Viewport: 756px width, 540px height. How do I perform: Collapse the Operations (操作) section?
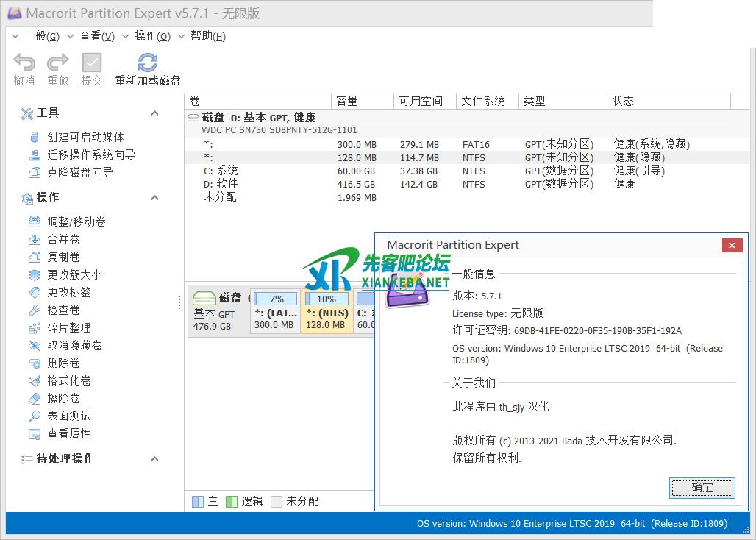click(154, 198)
